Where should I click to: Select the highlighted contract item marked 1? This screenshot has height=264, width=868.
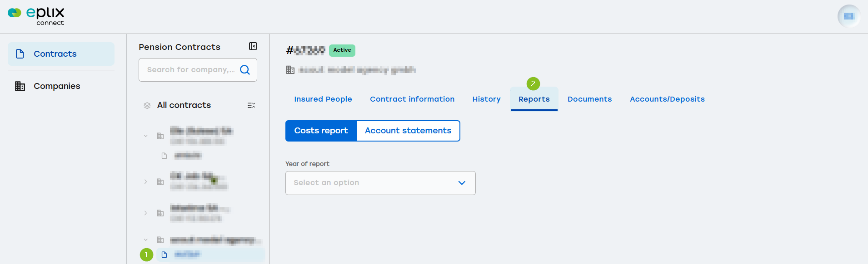(210, 254)
